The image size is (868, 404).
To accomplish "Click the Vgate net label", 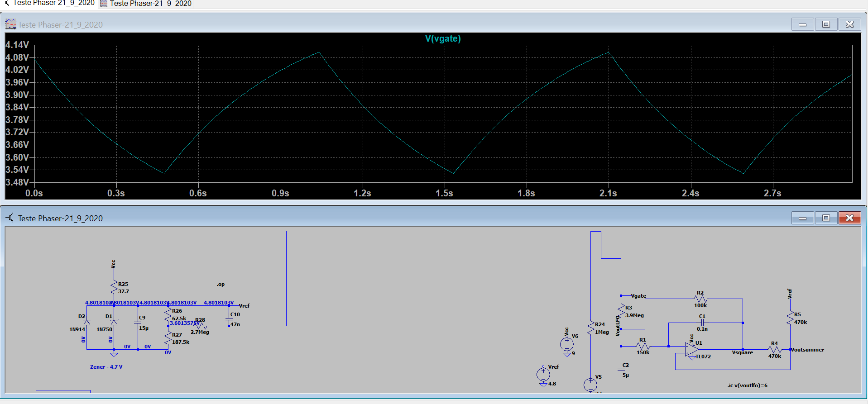I will tap(638, 296).
